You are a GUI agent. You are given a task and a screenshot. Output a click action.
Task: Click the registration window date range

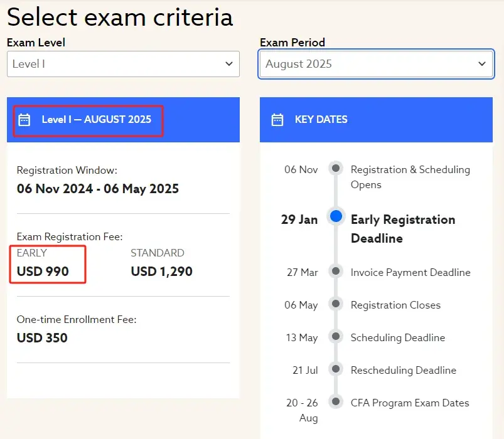point(98,189)
